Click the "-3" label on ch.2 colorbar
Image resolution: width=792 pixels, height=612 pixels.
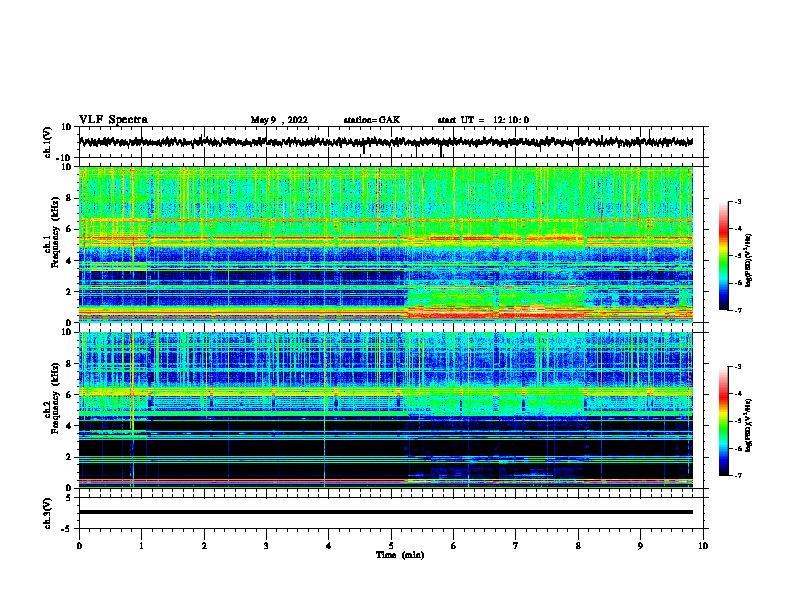(x=737, y=367)
